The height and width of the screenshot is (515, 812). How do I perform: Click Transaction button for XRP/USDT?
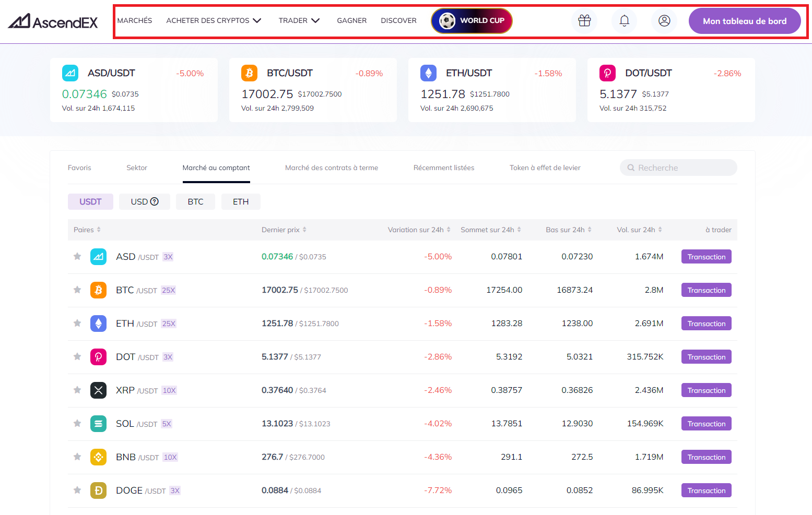pos(707,390)
